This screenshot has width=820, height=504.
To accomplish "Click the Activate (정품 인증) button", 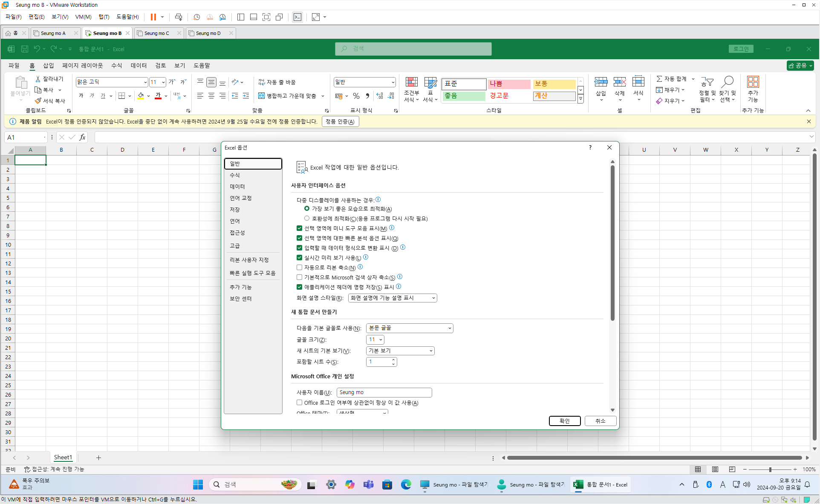I will point(340,121).
